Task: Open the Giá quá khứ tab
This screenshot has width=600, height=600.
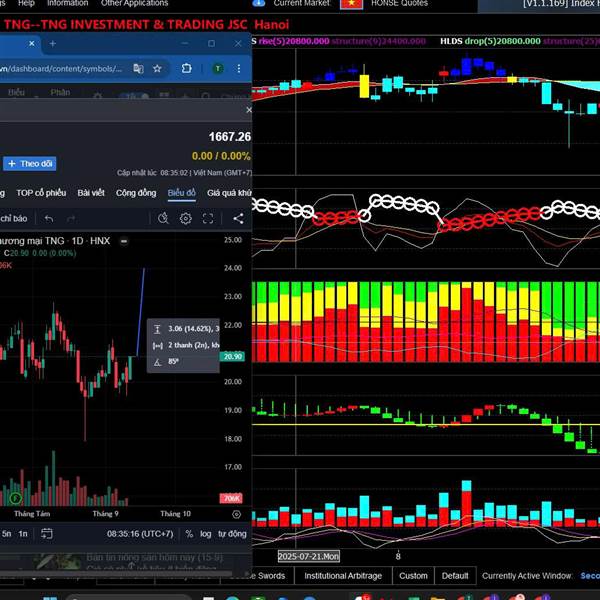Action: tap(229, 193)
